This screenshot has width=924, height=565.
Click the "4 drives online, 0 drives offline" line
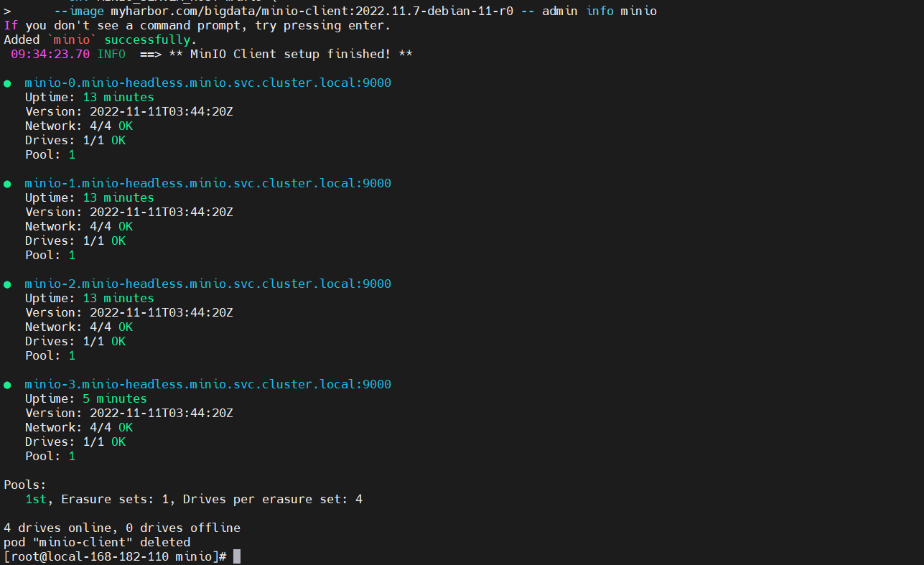point(122,528)
